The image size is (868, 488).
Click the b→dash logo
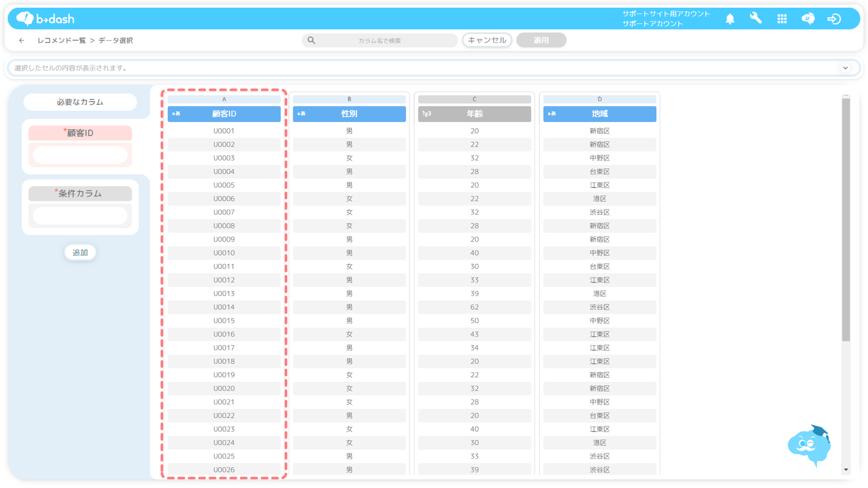46,19
